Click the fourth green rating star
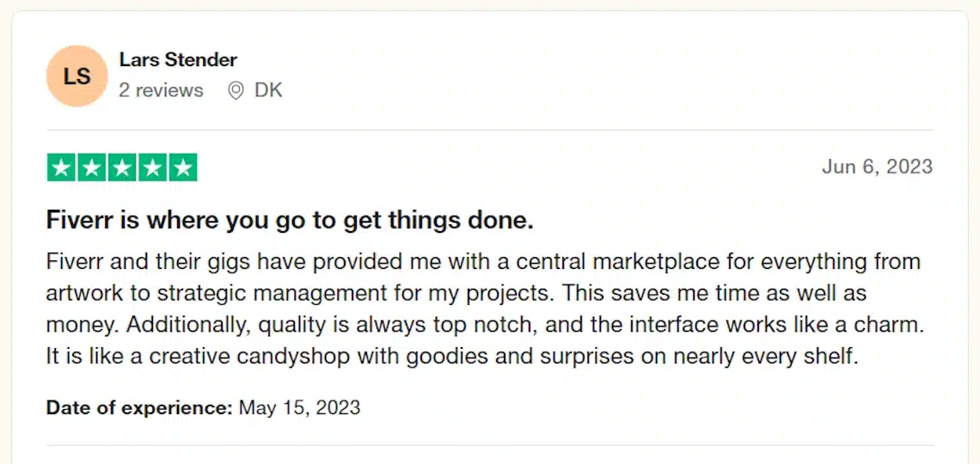 tap(152, 168)
